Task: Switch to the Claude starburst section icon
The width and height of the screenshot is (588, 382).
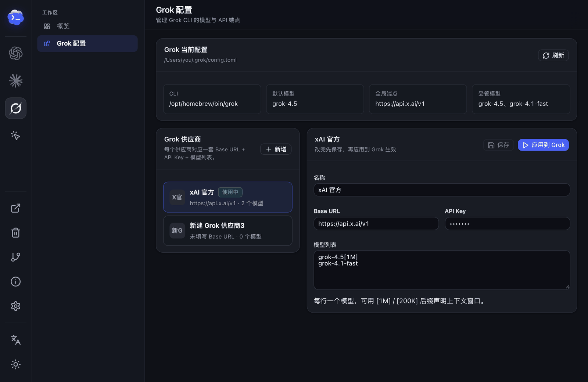Action: click(15, 81)
